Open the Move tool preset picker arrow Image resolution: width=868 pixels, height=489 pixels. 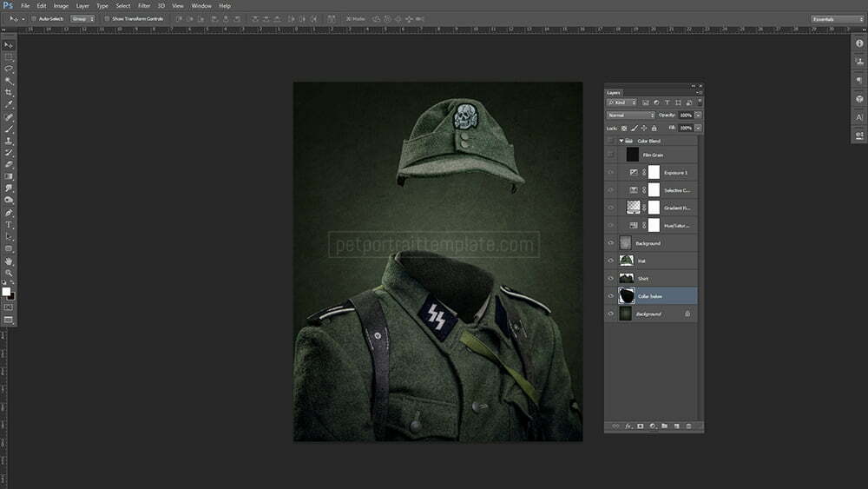(23, 19)
